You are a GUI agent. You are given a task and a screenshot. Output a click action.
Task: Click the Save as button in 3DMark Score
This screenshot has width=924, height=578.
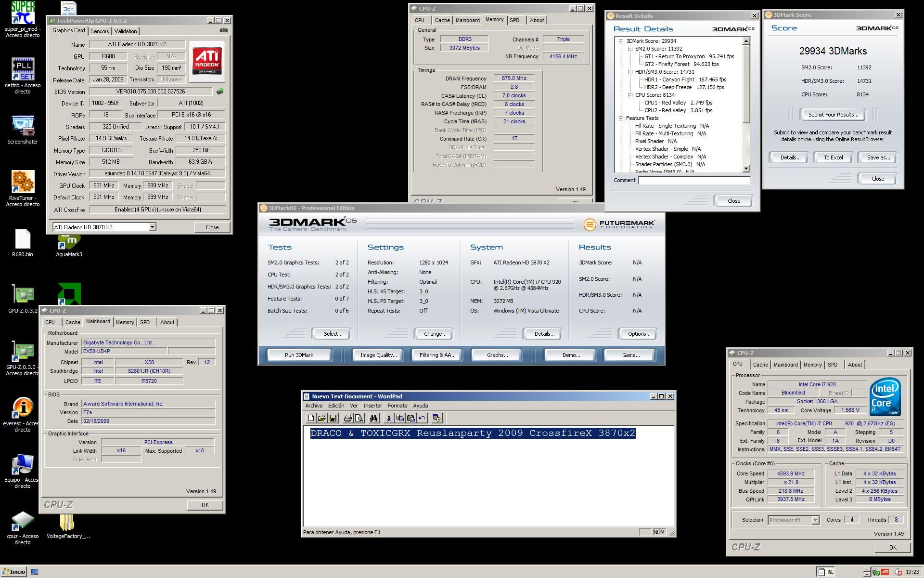(x=878, y=158)
